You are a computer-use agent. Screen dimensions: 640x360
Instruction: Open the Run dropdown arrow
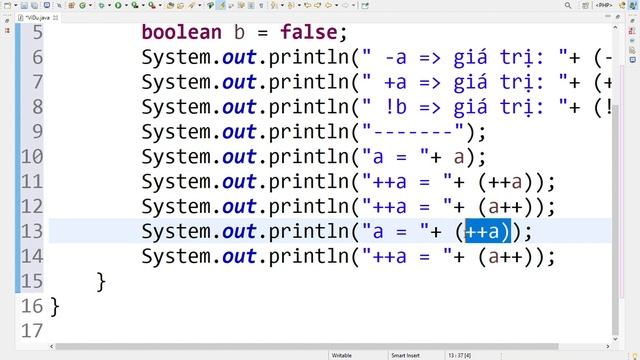coord(126,5)
